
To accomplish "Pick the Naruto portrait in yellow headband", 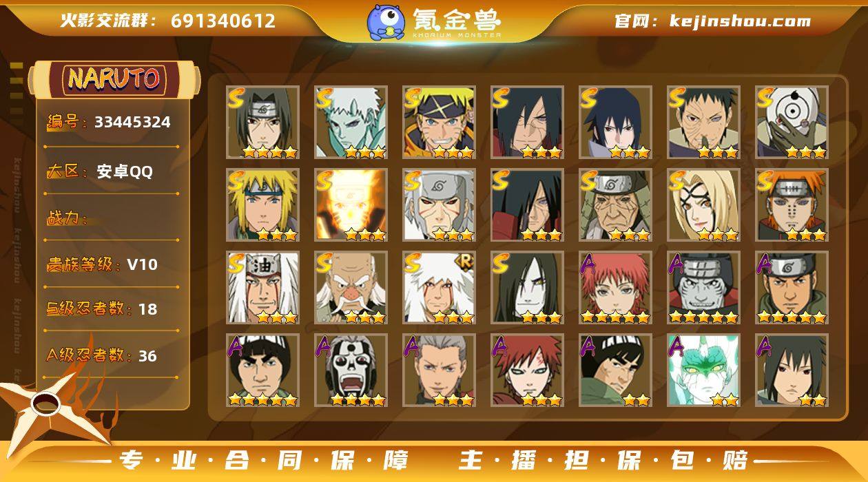I will pos(439,123).
